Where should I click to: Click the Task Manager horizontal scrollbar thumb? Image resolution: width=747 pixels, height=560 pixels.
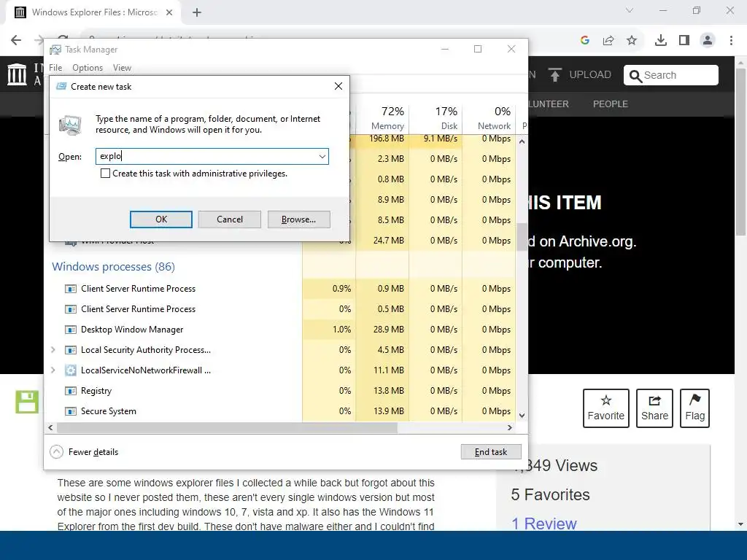(x=227, y=428)
